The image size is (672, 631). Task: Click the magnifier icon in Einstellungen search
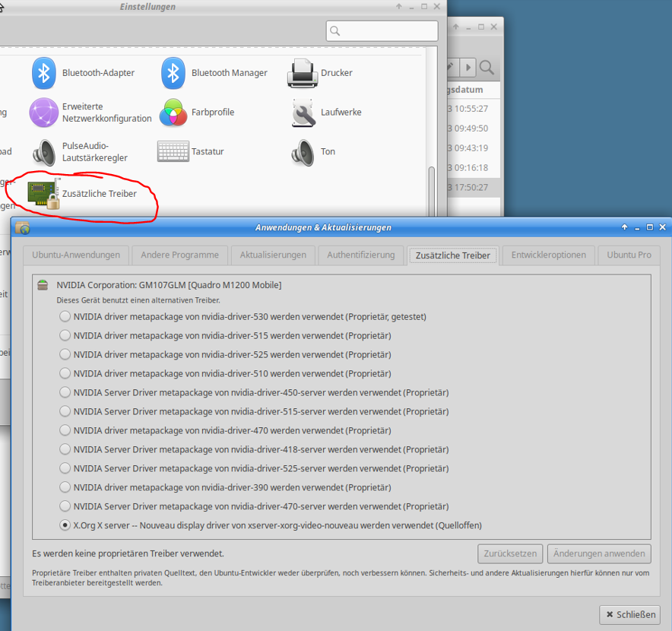click(x=335, y=31)
